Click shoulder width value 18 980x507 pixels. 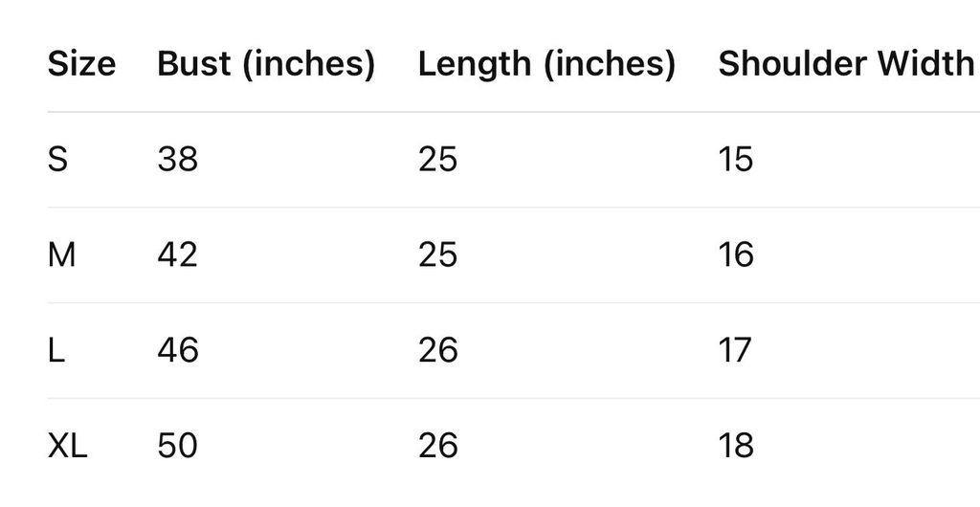[736, 446]
